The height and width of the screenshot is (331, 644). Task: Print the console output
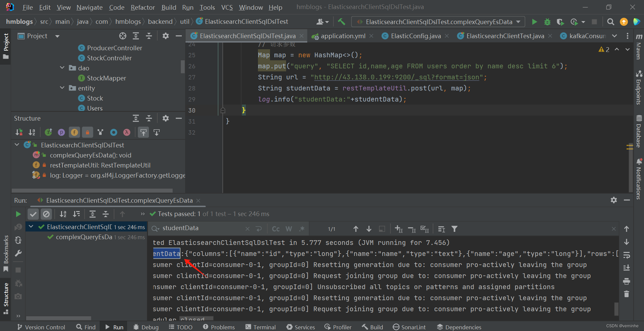pos(626,281)
